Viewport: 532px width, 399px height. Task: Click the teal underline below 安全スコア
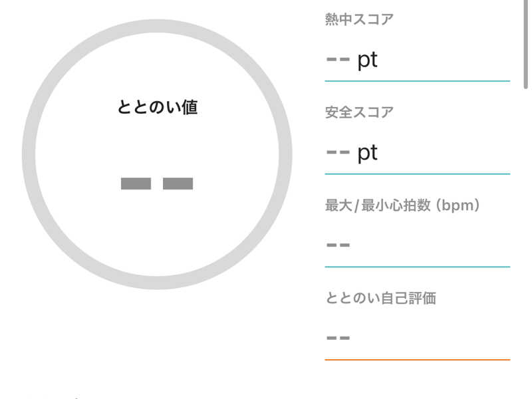tap(417, 174)
